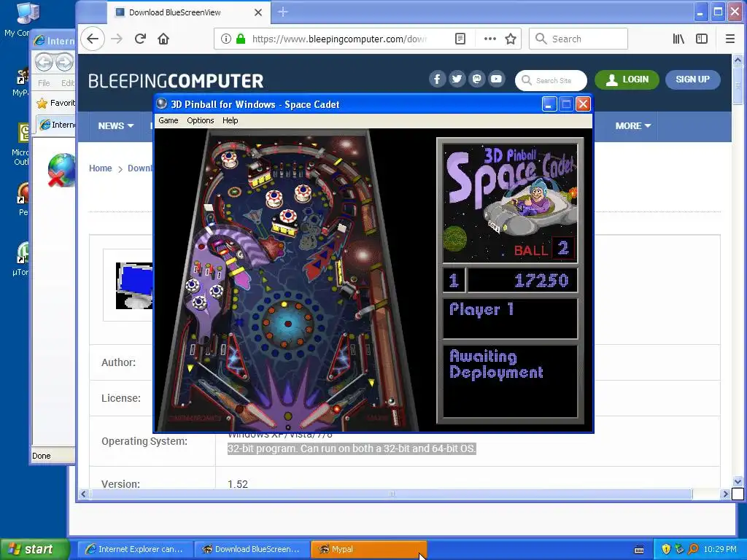The image size is (747, 560).
Task: Click the Home breadcrumb link
Action: click(x=100, y=168)
